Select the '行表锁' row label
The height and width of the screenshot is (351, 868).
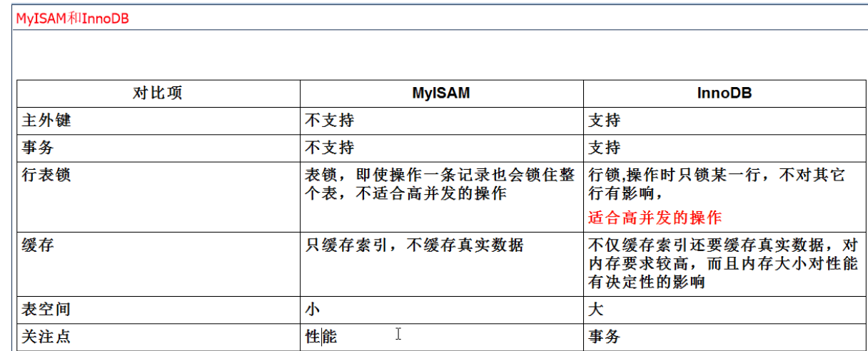[47, 175]
